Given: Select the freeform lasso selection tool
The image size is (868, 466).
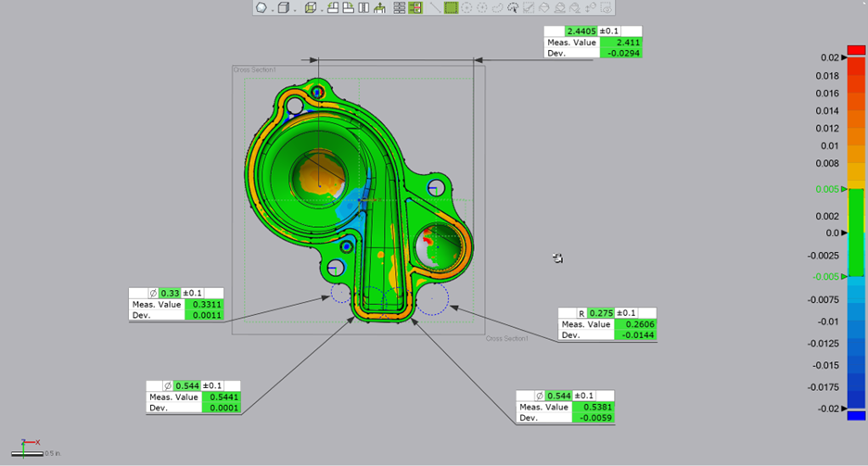Looking at the screenshot, I should 498,7.
